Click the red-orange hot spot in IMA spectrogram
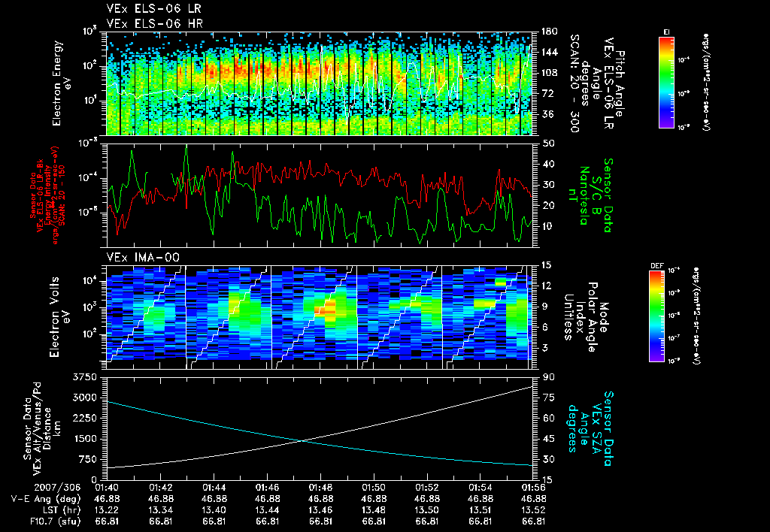Image resolution: width=770 pixels, height=532 pixels. pyautogui.click(x=326, y=310)
